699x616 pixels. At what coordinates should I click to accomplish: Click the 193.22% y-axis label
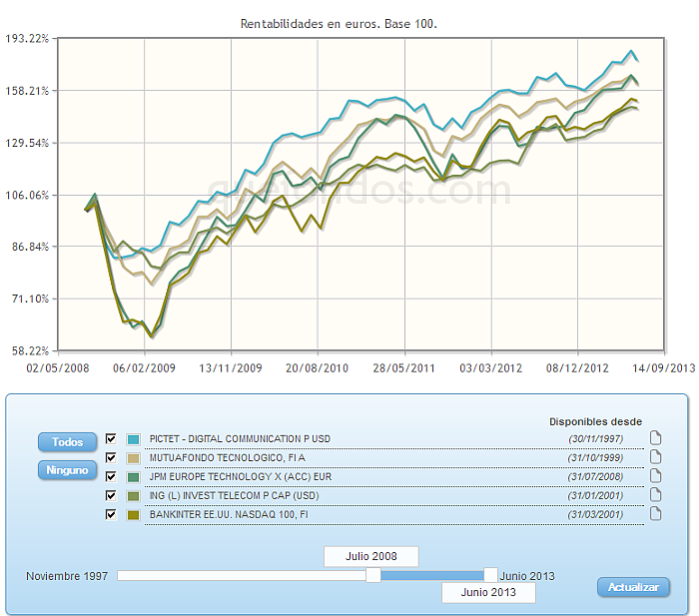coord(26,39)
